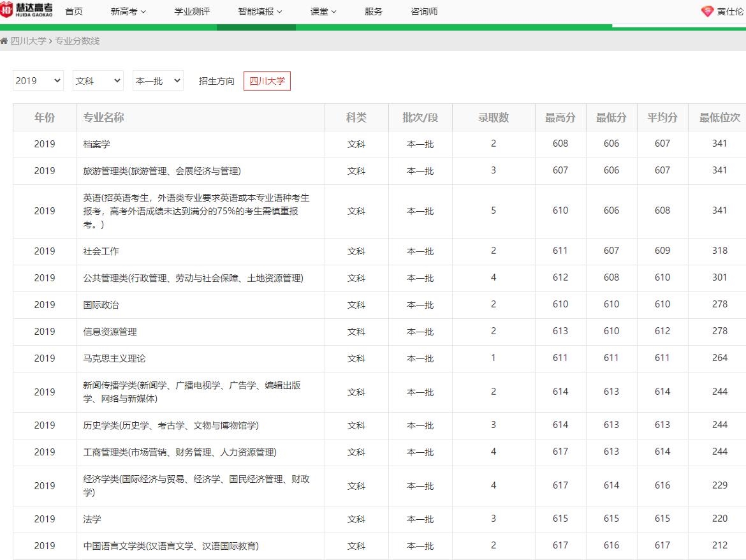Select the 英语 major description cell

(201, 210)
